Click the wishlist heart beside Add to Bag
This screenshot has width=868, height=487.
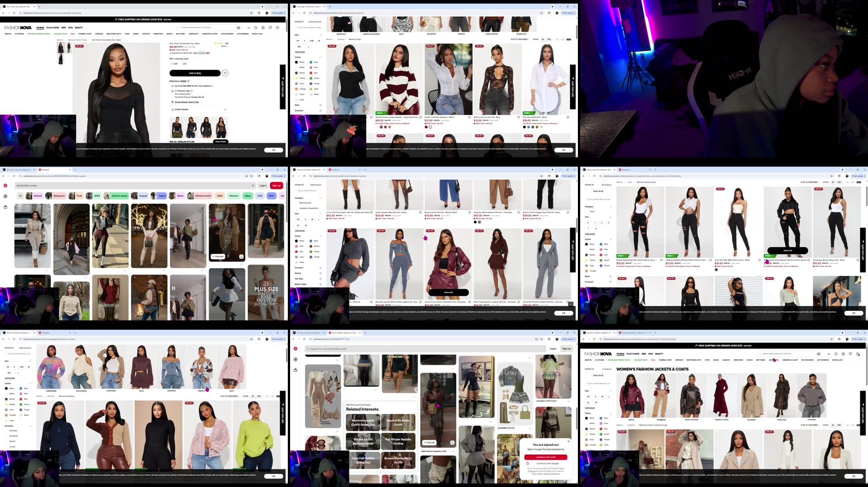[x=225, y=73]
